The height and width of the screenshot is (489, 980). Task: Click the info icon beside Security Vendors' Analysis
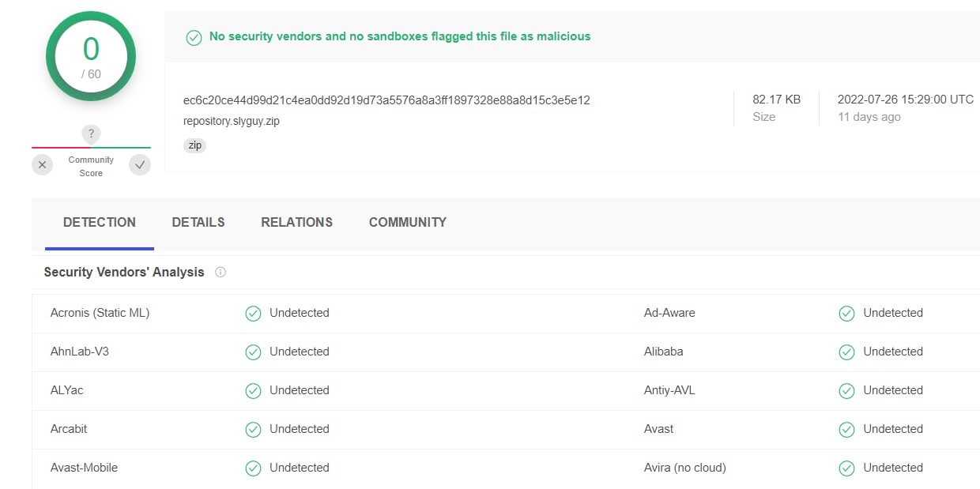click(x=220, y=272)
